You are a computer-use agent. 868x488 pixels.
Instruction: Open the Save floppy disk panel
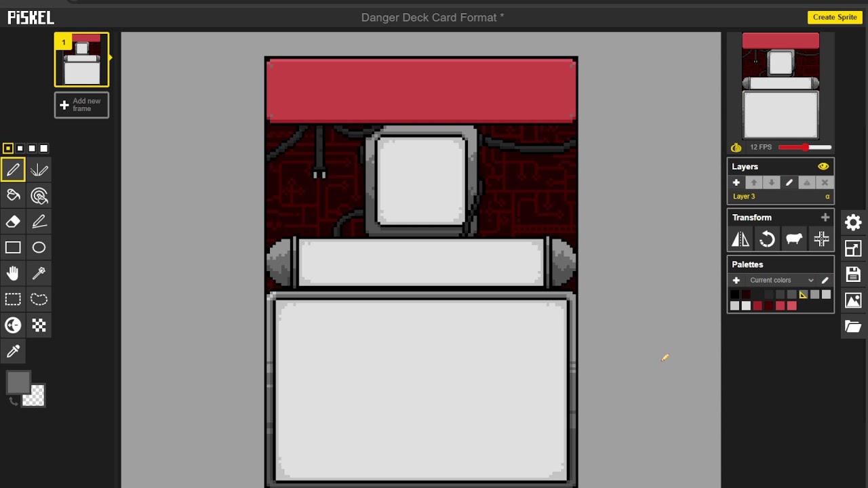(853, 274)
